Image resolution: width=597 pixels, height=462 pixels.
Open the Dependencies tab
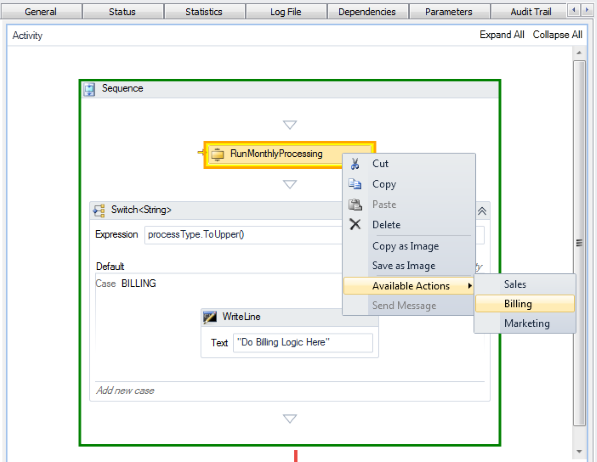(x=367, y=11)
